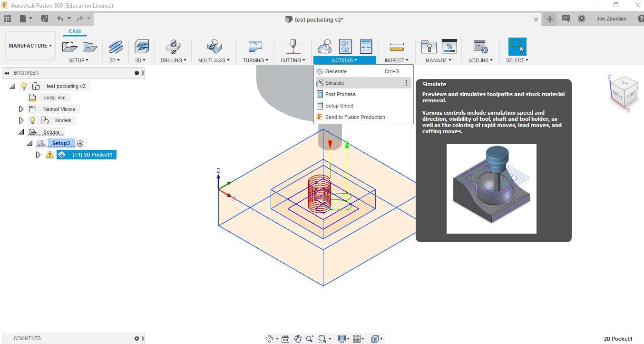The width and height of the screenshot is (644, 344).
Task: Toggle visibility lightbulb for test pocketing v2
Action: [x=24, y=86]
